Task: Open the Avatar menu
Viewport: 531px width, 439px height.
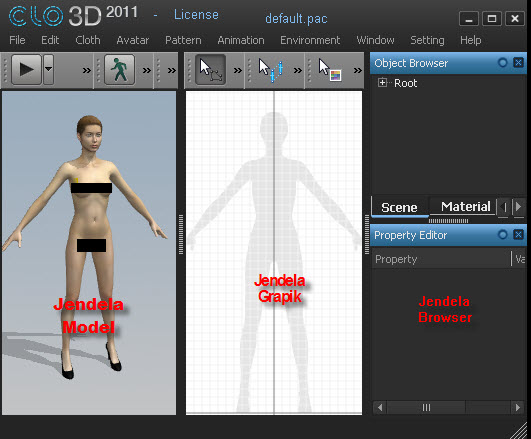Action: 133,40
